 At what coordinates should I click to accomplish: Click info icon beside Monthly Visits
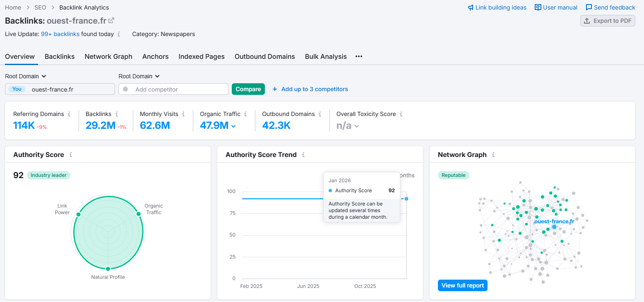pyautogui.click(x=183, y=114)
